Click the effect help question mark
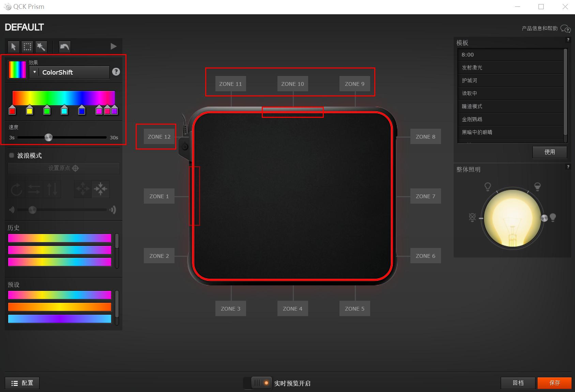Image resolution: width=575 pixels, height=392 pixels. 116,72
